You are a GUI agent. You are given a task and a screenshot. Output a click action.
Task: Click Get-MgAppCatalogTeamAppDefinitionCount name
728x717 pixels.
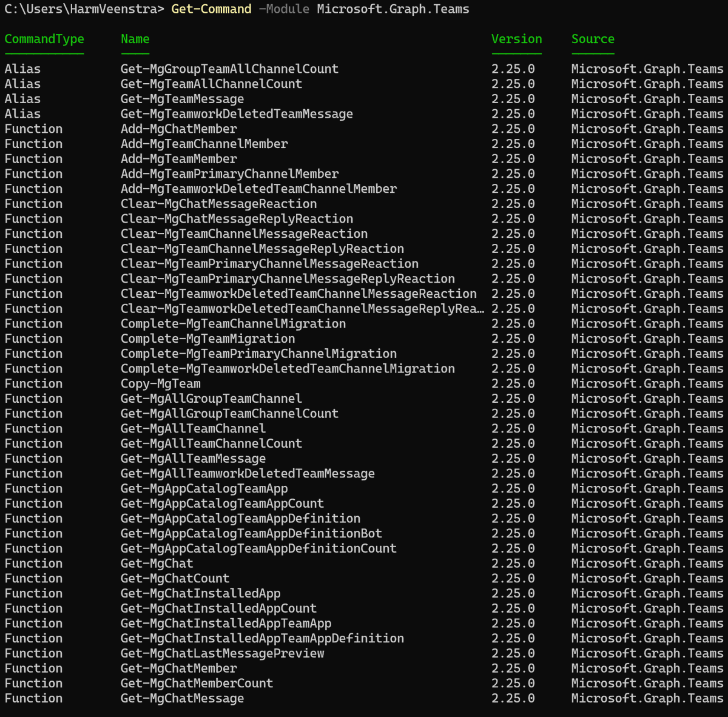[259, 548]
